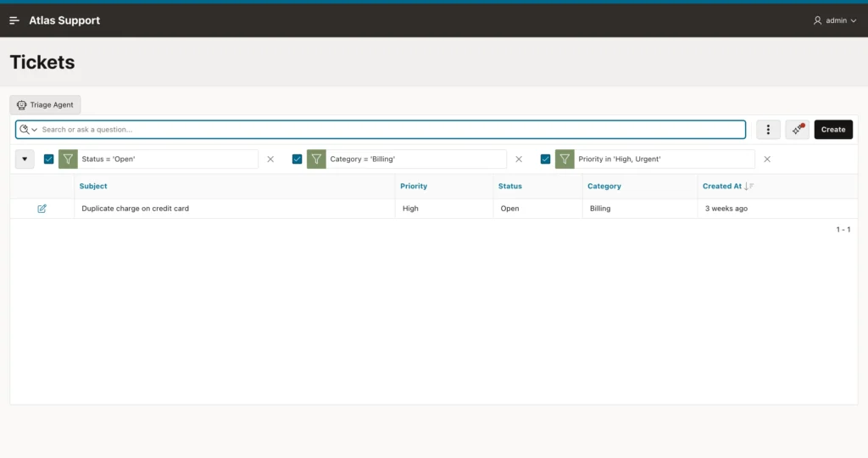Uncheck the Priority in 'High, Urgent' checkbox
This screenshot has width=868, height=458.
click(545, 159)
